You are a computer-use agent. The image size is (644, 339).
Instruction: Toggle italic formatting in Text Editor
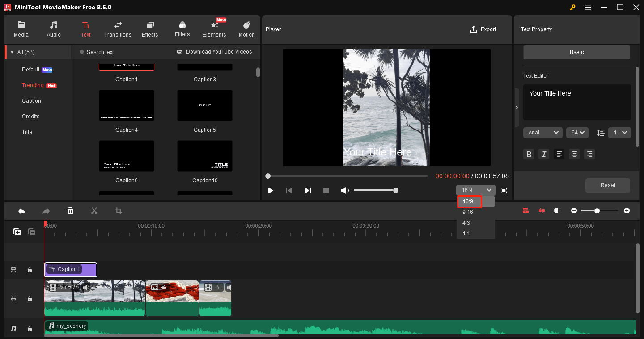click(543, 154)
